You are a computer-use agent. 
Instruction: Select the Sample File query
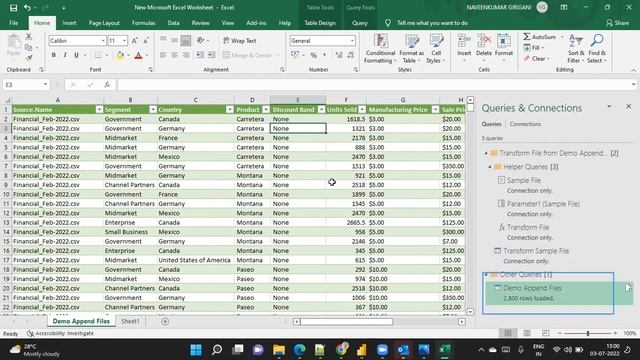(524, 180)
